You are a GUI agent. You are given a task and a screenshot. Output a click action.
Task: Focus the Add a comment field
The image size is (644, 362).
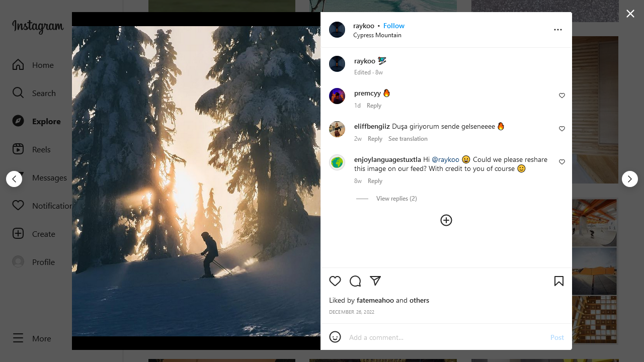[446, 337]
